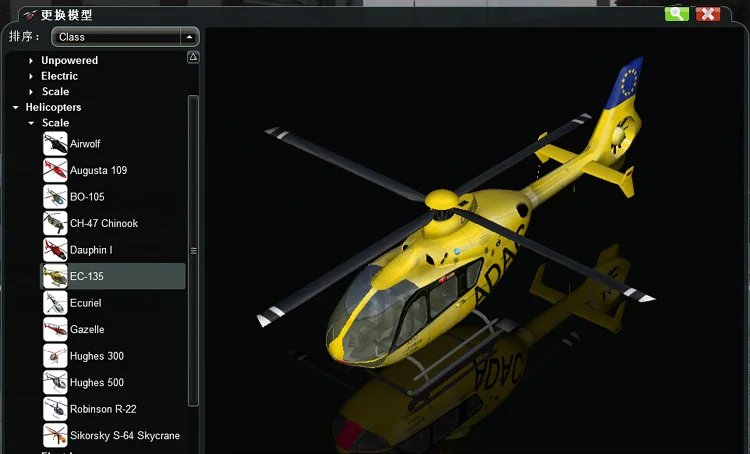Pick Hughes 300 in the list

click(97, 356)
